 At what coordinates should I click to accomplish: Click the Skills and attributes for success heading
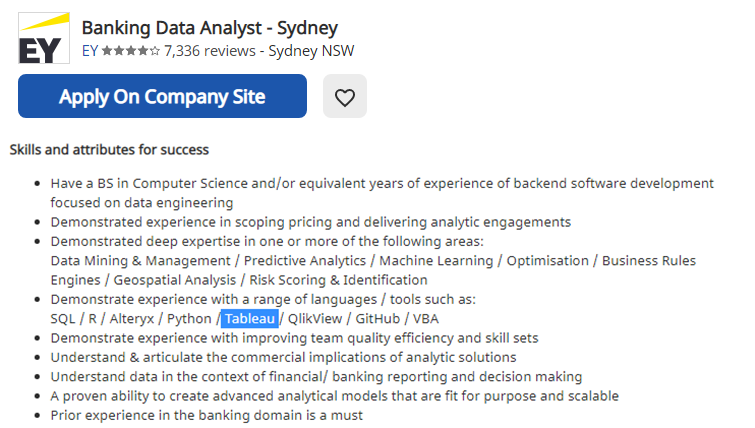109,150
